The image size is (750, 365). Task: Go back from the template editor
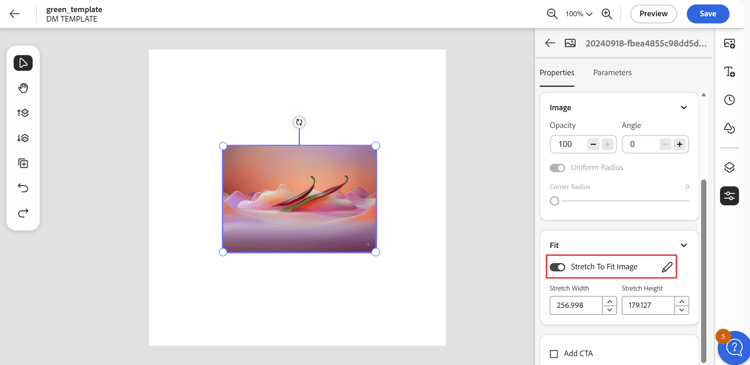tap(15, 14)
